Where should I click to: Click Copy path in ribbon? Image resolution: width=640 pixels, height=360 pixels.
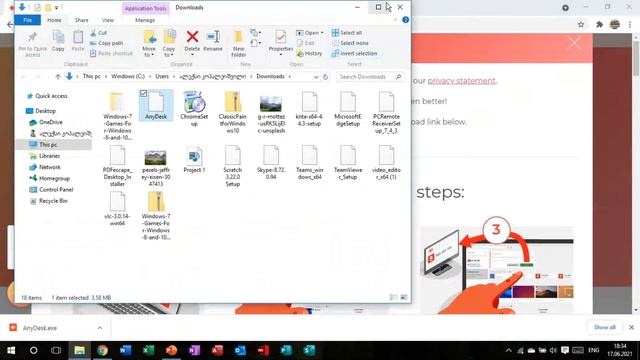click(107, 43)
